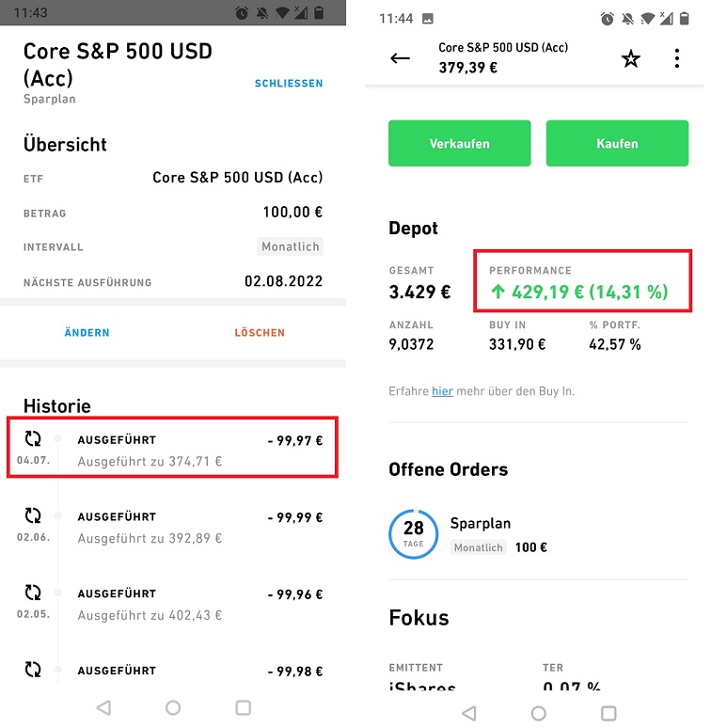Add the ETF to favorites with the star icon

coord(631,58)
